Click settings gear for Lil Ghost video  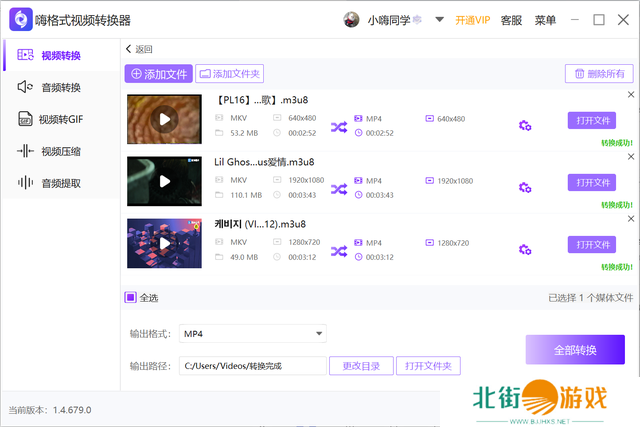point(525,187)
